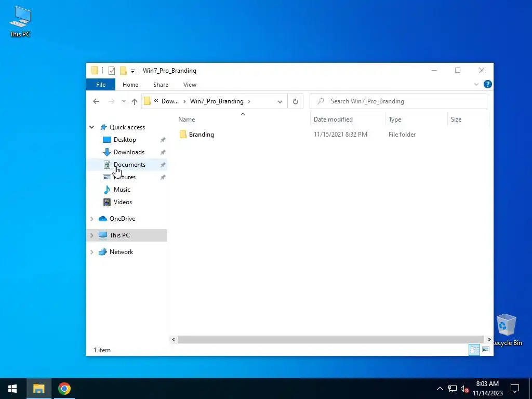The height and width of the screenshot is (399, 532).
Task: Click the Desktop icon in navigation pane
Action: tap(107, 140)
